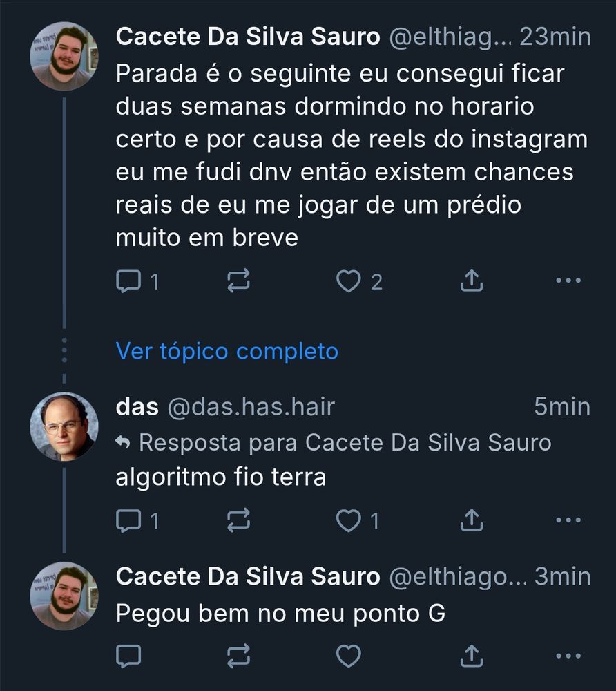This screenshot has width=616, height=691.
Task: Open more options on das's reply
Action: [x=568, y=520]
